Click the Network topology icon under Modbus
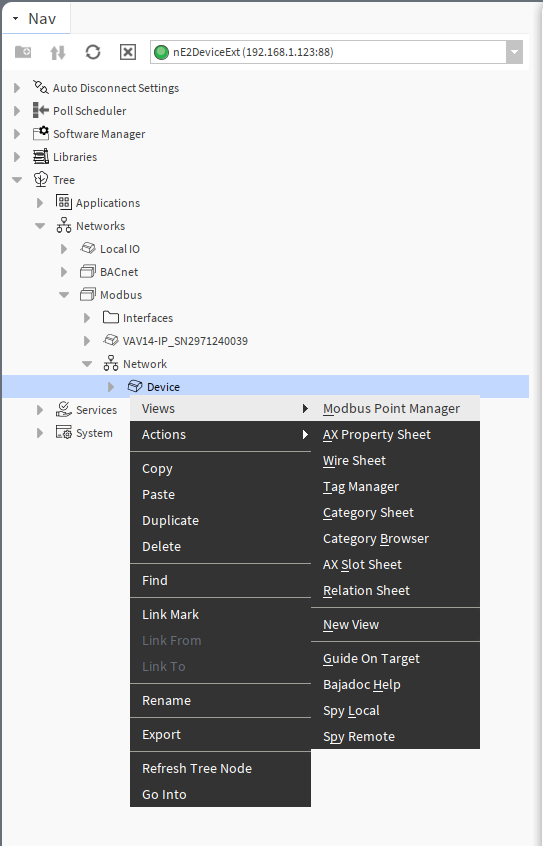This screenshot has width=543, height=846. tap(111, 364)
